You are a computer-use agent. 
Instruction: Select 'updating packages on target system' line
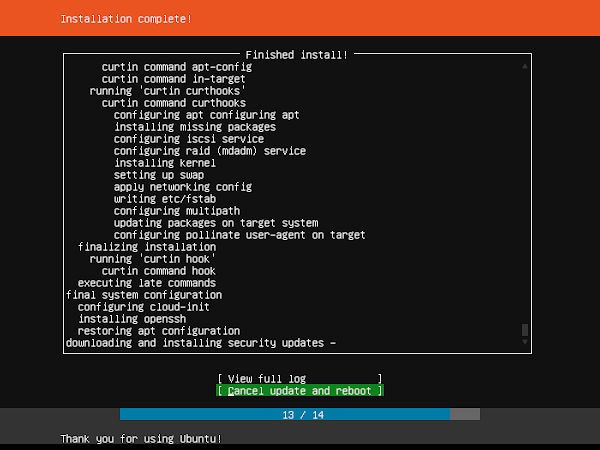[216, 223]
